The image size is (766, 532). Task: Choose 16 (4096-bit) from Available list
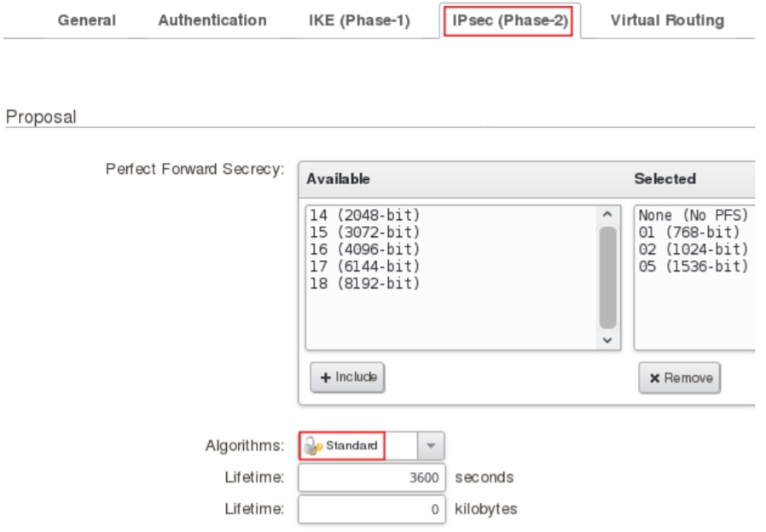tap(365, 249)
